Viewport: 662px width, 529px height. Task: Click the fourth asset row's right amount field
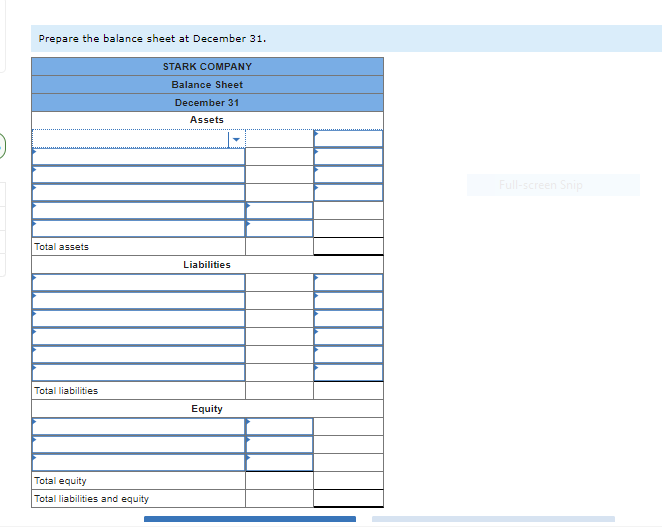[348, 193]
